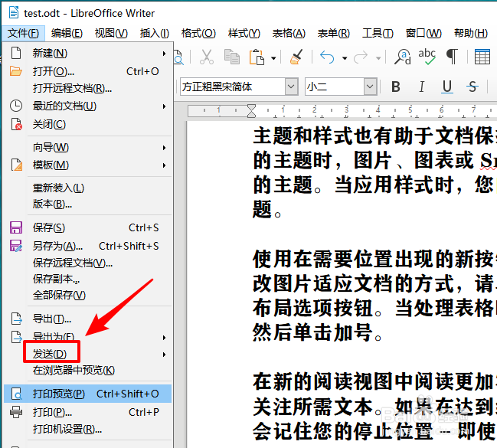
Task: Toggle the abc spellcheck icon
Action: pos(427,57)
